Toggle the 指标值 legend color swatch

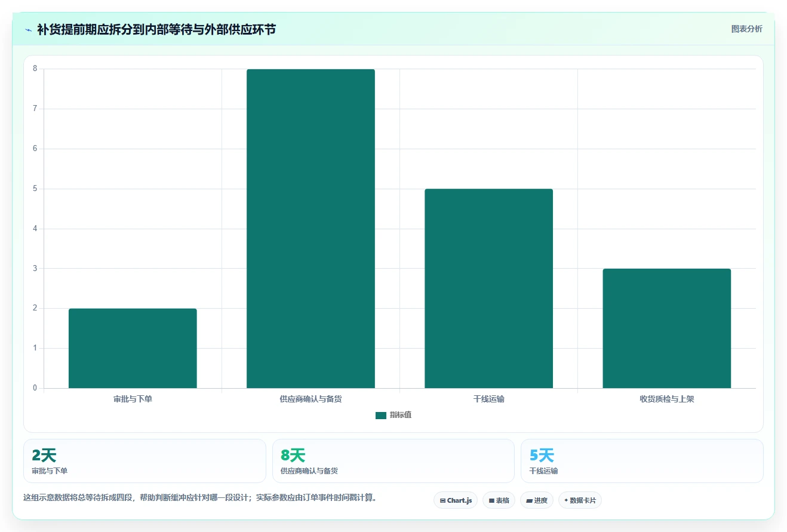click(381, 415)
